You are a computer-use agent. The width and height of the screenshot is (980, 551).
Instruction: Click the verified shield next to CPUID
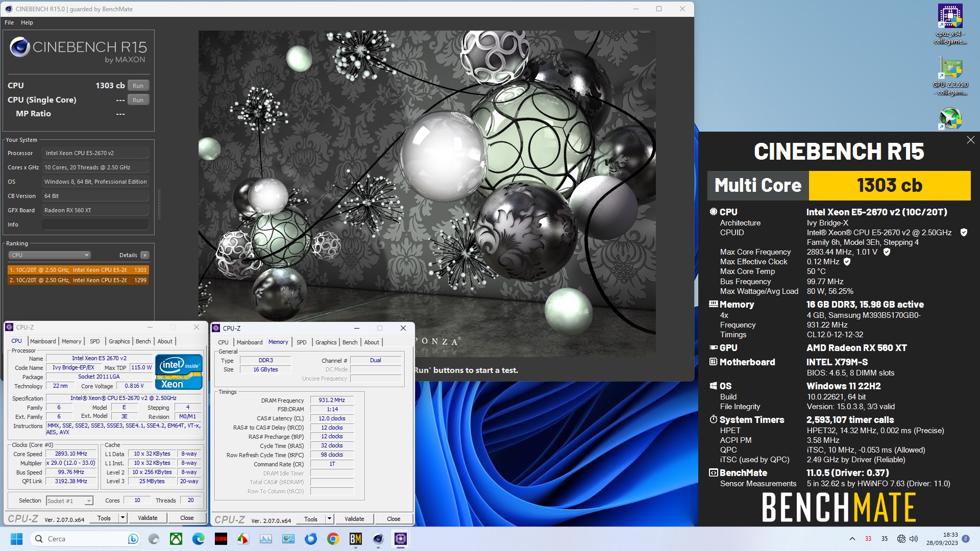point(964,233)
